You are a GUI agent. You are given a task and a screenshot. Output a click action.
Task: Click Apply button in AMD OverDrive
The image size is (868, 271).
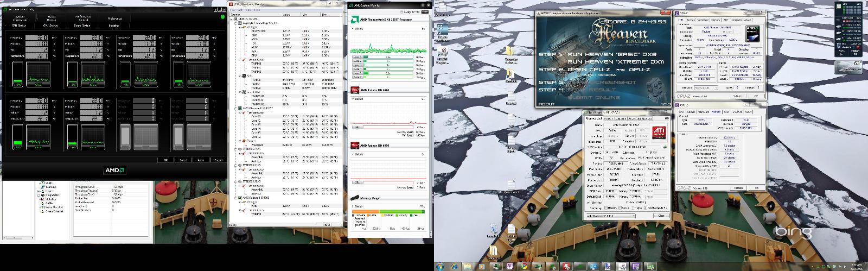201,160
